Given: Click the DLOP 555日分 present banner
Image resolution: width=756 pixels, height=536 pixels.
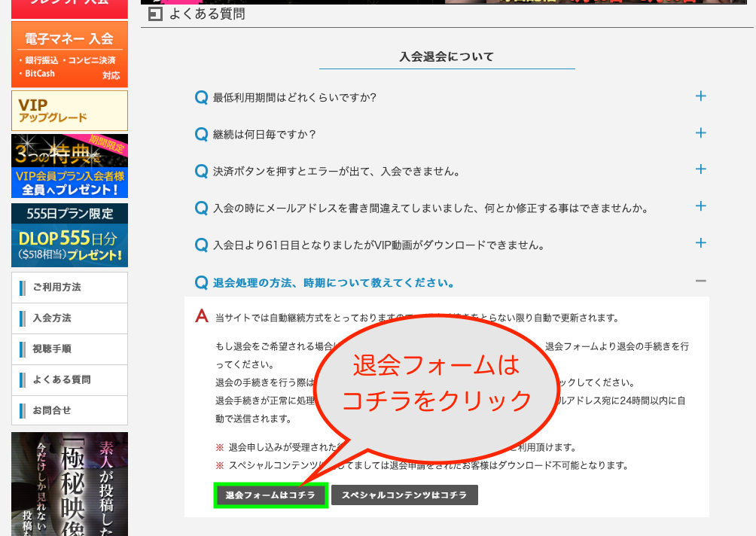Looking at the screenshot, I should [x=69, y=236].
